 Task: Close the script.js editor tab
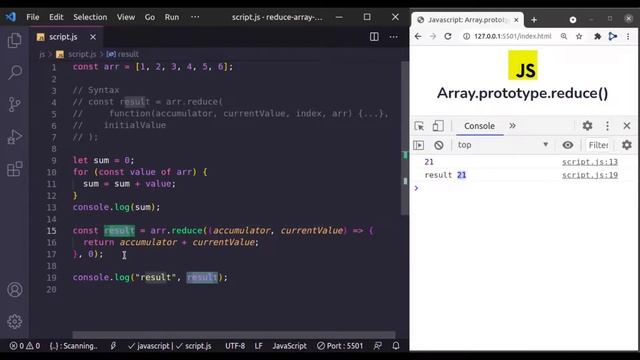pyautogui.click(x=93, y=37)
